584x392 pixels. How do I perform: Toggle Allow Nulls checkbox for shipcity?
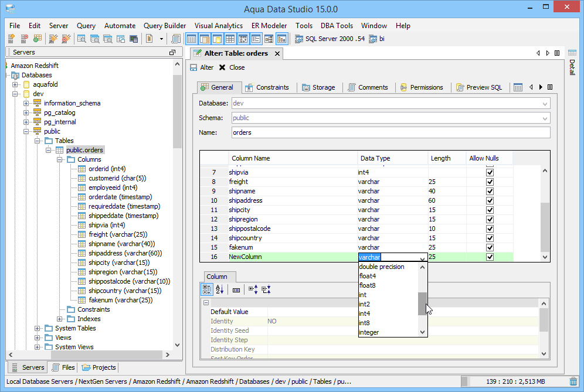pyautogui.click(x=490, y=210)
